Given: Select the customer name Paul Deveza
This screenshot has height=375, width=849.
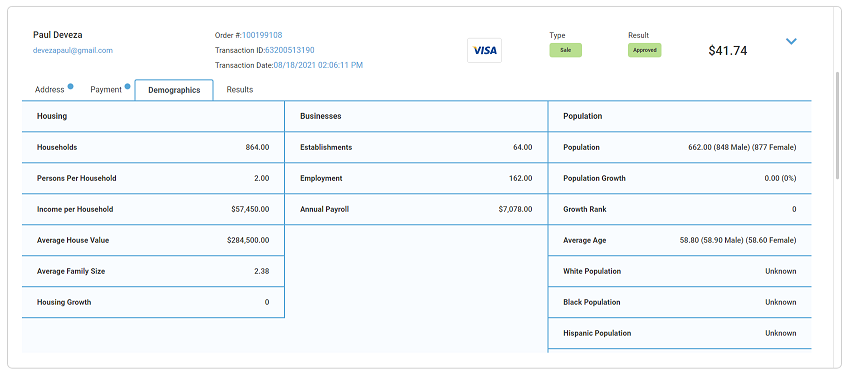Looking at the screenshot, I should click(58, 35).
